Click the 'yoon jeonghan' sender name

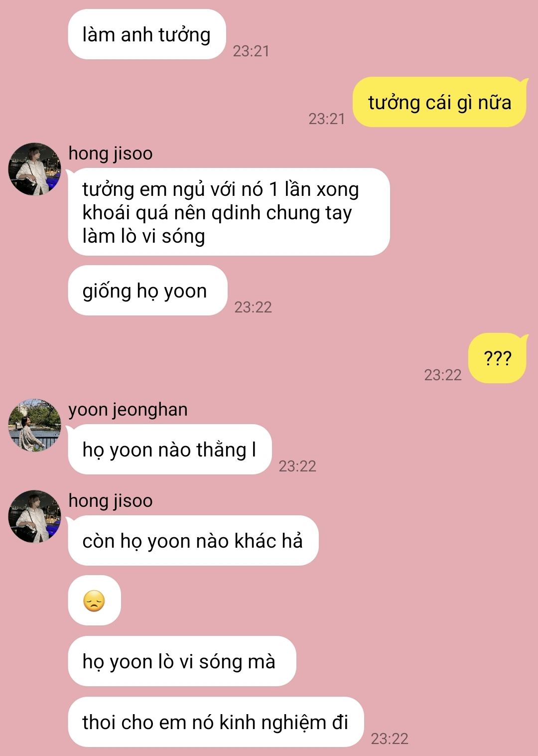[x=128, y=410]
